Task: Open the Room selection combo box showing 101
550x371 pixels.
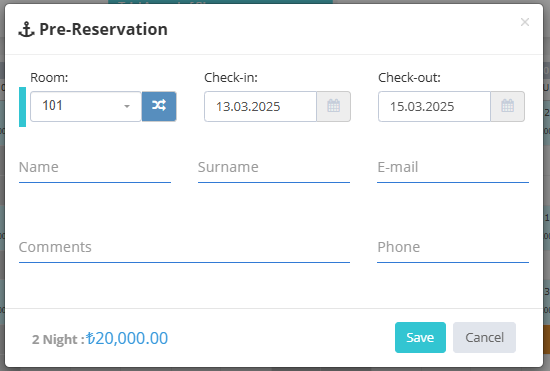Action: [86, 107]
